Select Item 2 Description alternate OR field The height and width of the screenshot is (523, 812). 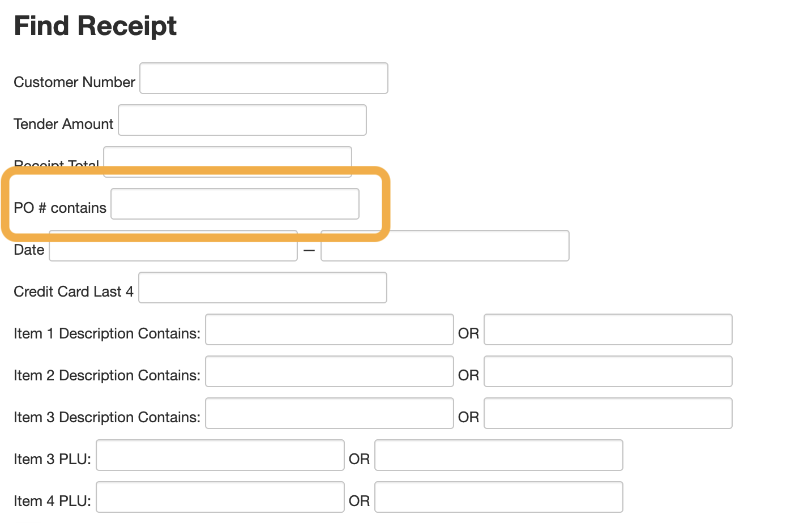click(608, 371)
